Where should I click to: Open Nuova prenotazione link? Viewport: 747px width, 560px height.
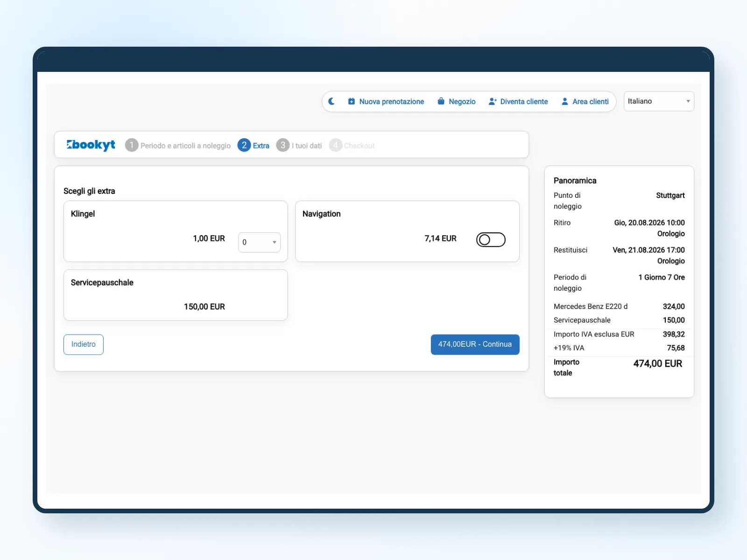(392, 101)
